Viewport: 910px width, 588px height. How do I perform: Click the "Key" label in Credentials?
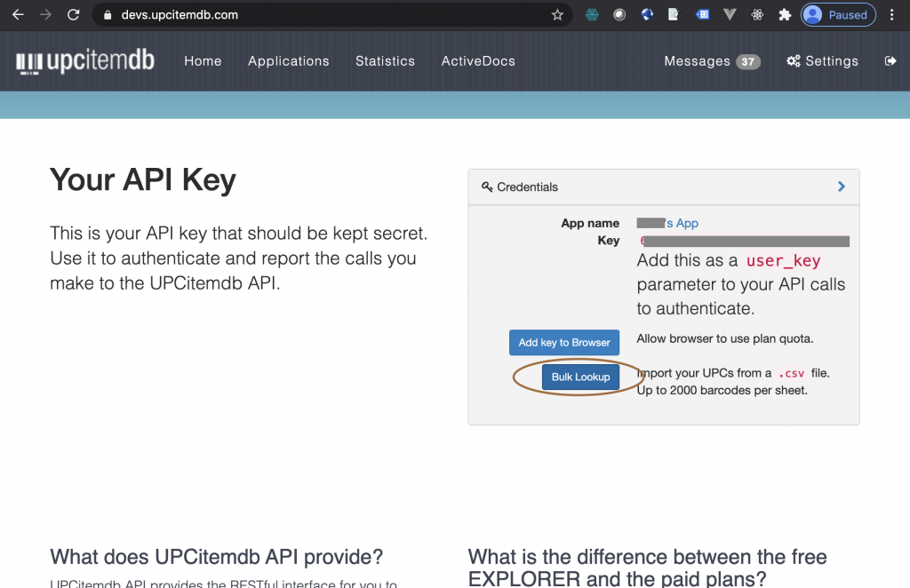coord(609,241)
